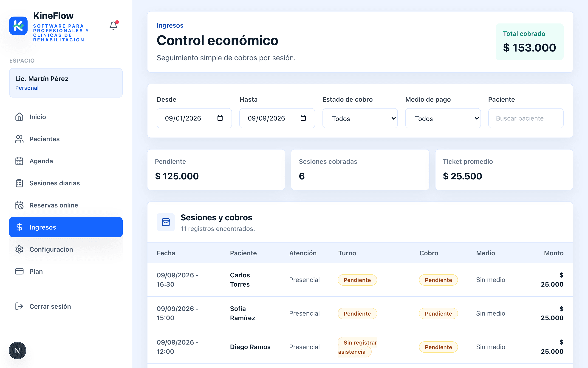Click the Sofía Ramírez patient name
Image resolution: width=588 pixels, height=368 pixels.
click(x=243, y=313)
